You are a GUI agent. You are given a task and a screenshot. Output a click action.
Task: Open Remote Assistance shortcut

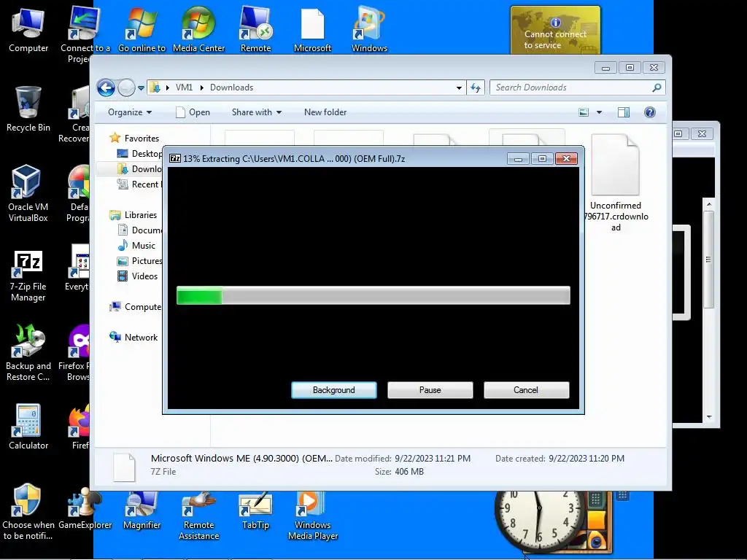click(198, 516)
